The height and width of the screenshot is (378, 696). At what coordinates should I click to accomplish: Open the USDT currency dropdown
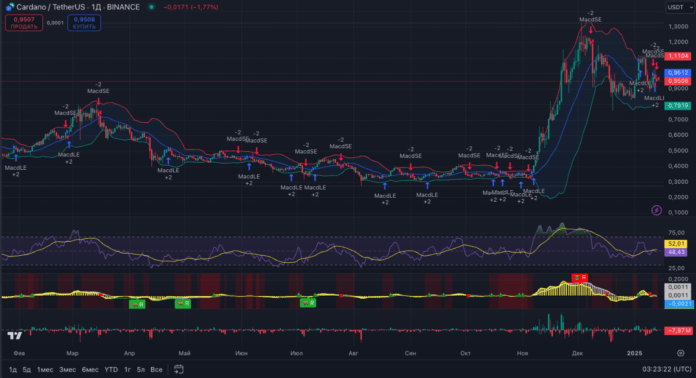[679, 7]
